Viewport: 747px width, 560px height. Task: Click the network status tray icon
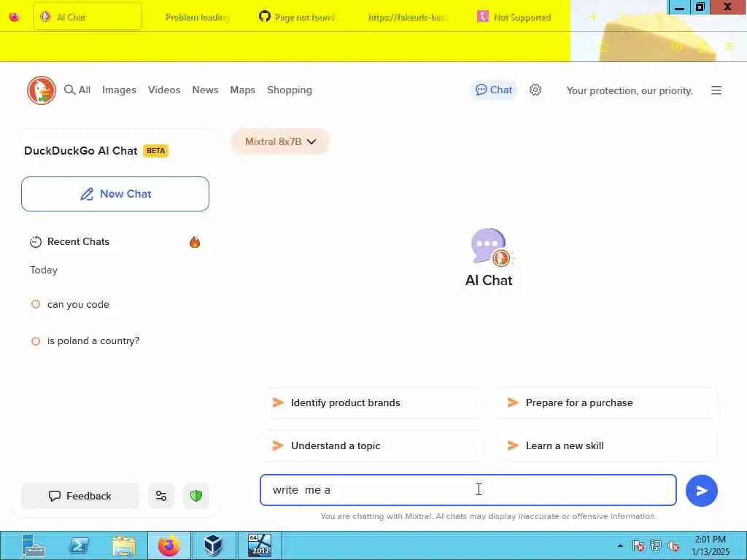coord(656,545)
